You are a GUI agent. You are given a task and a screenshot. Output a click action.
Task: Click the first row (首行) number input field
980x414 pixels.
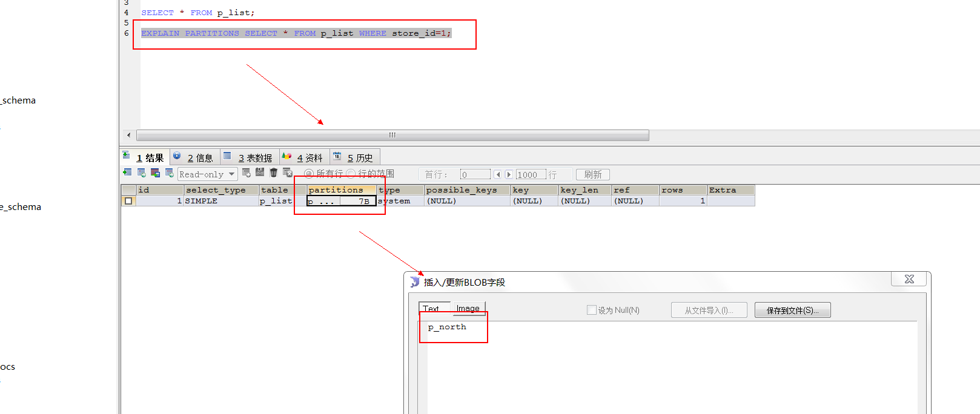(475, 174)
